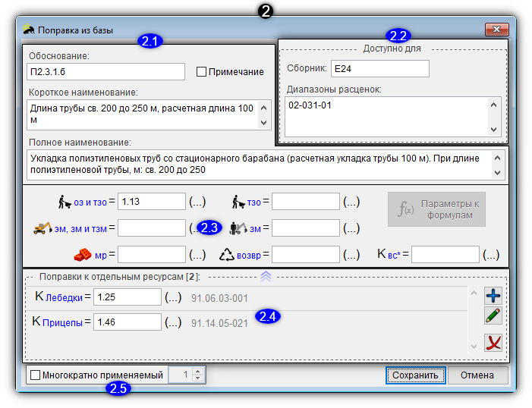
Task: Click the recycle 'возвр' icon
Action: click(227, 255)
